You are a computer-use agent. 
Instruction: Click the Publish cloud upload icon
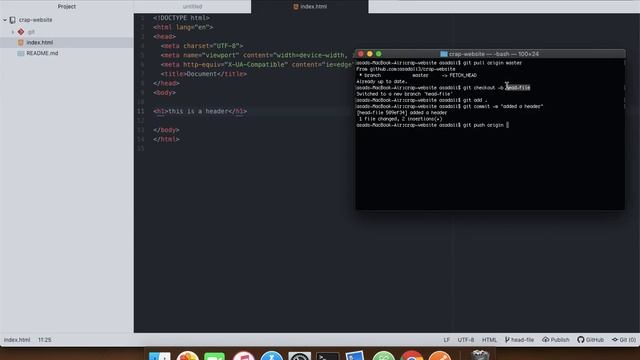point(546,340)
